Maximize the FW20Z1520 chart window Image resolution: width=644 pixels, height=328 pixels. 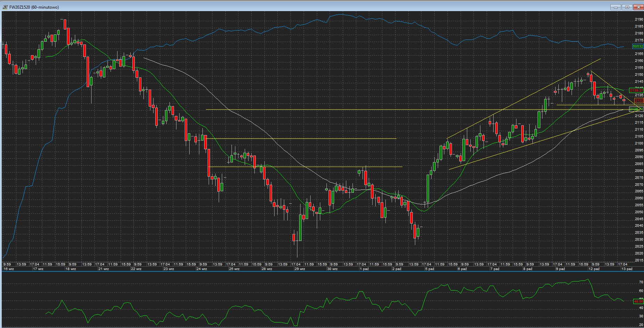(627, 7)
